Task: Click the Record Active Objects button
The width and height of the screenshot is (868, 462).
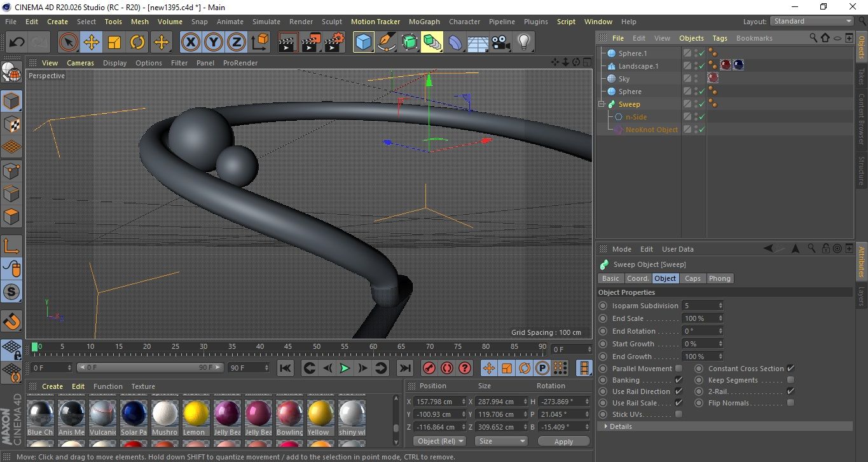Action: pos(429,368)
